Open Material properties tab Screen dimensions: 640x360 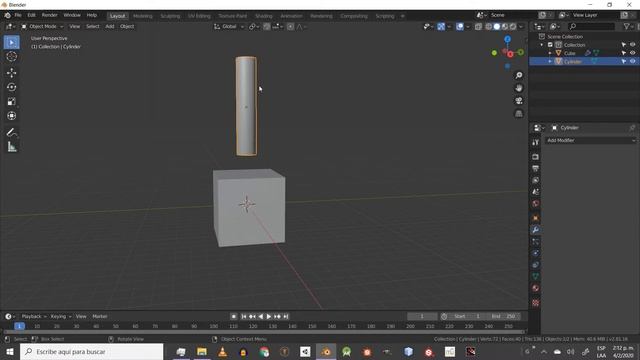tap(536, 288)
